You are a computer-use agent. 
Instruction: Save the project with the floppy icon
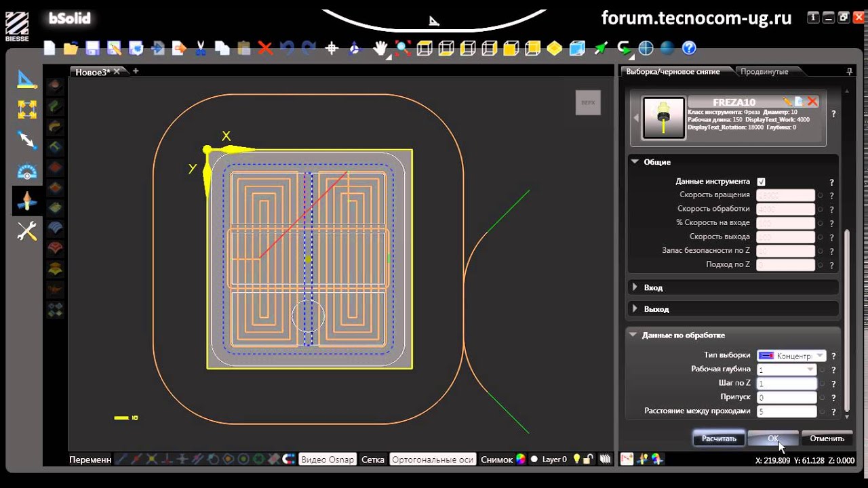click(x=92, y=48)
